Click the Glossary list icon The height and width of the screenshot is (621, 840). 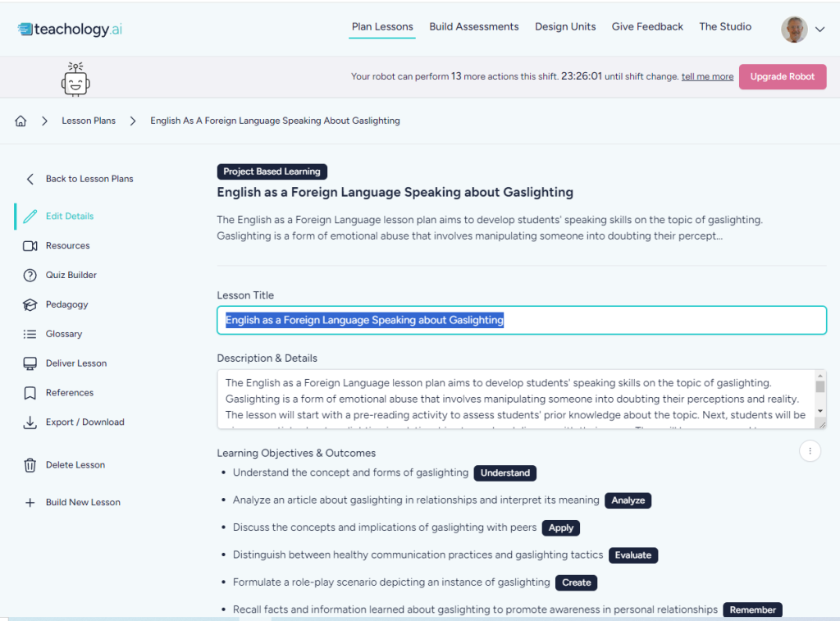(30, 335)
